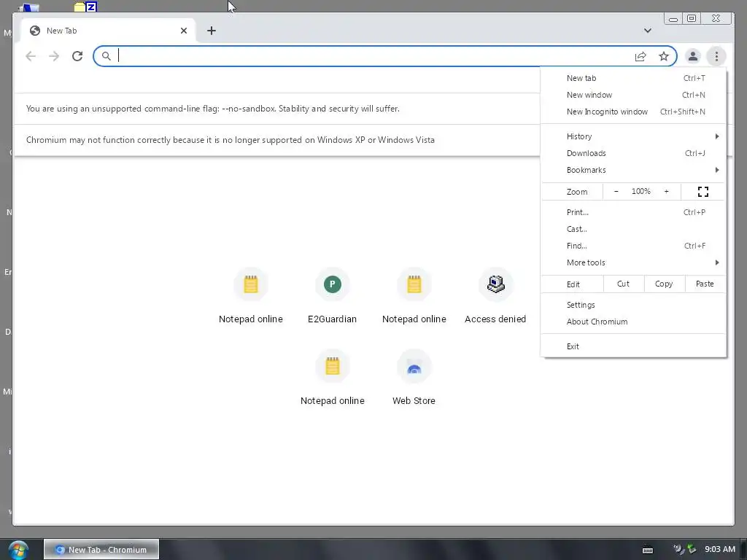Click Copy in the Edit row

click(x=664, y=284)
